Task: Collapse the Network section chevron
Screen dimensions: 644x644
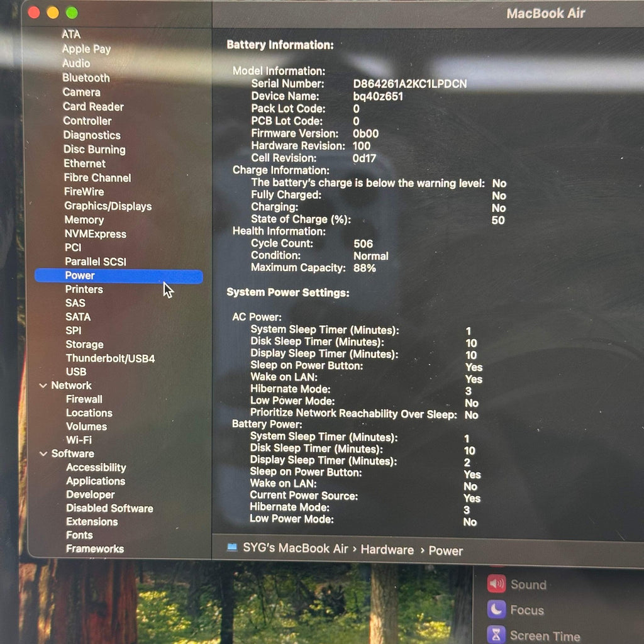Action: [x=43, y=386]
